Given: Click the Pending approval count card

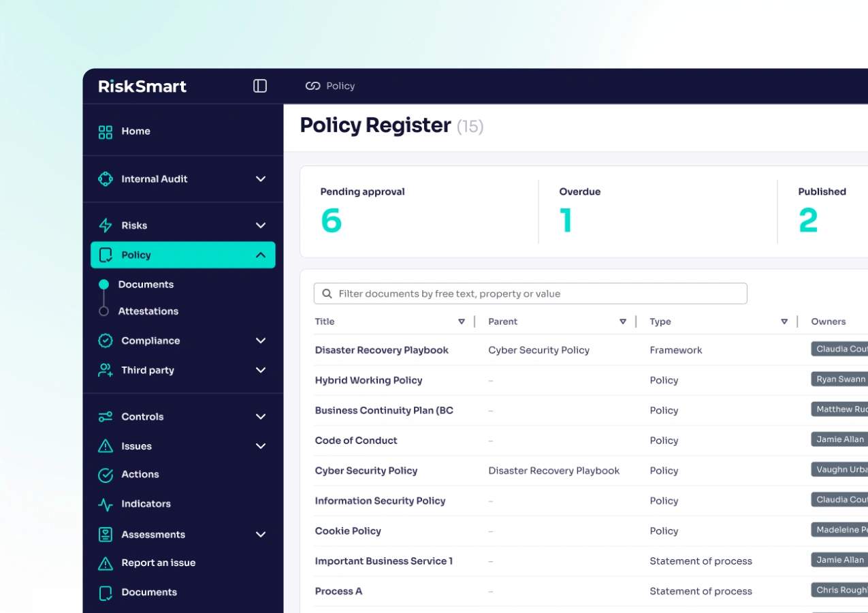Looking at the screenshot, I should point(419,212).
